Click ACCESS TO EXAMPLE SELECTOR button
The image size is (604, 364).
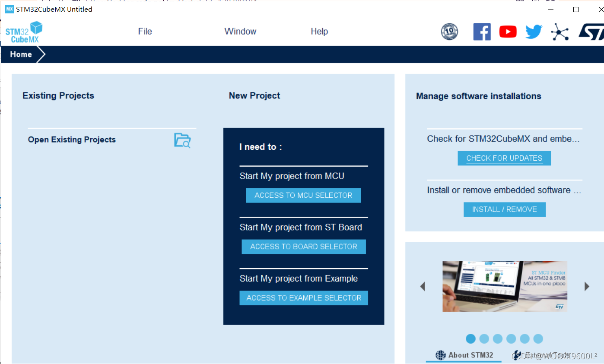(x=304, y=298)
